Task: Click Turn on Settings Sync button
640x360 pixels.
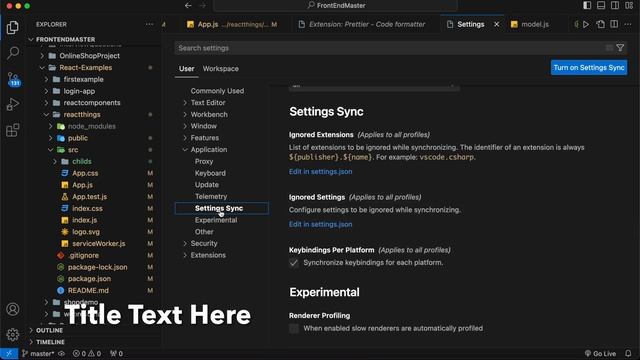Action: pos(589,68)
